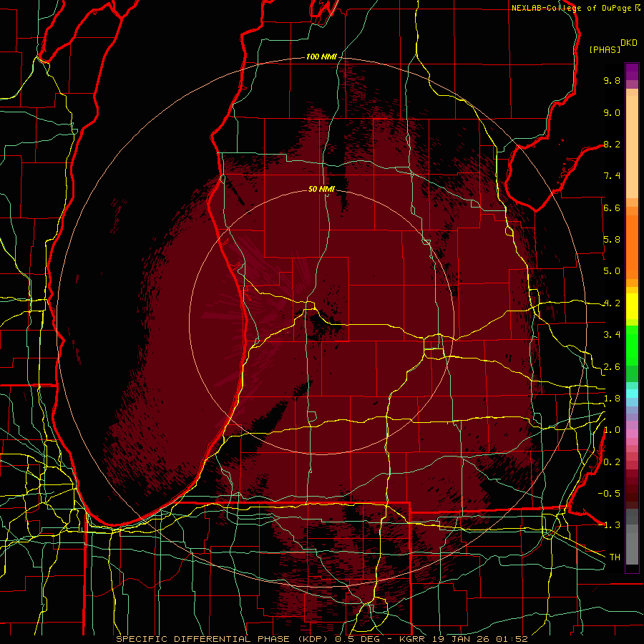Image resolution: width=644 pixels, height=644 pixels.
Task: Pick the orange color bar segment
Action: (632, 246)
